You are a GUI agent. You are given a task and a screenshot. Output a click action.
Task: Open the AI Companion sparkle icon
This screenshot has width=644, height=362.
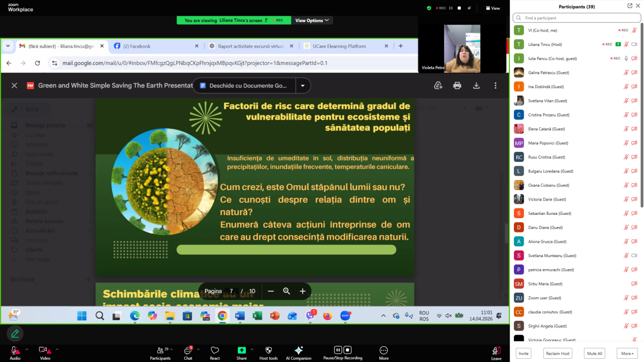click(x=299, y=350)
